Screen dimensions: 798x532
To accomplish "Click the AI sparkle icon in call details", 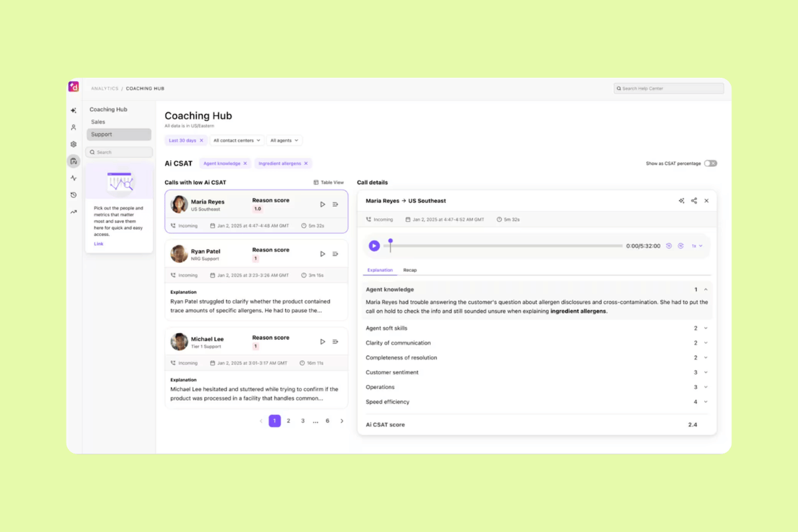I will pos(682,201).
